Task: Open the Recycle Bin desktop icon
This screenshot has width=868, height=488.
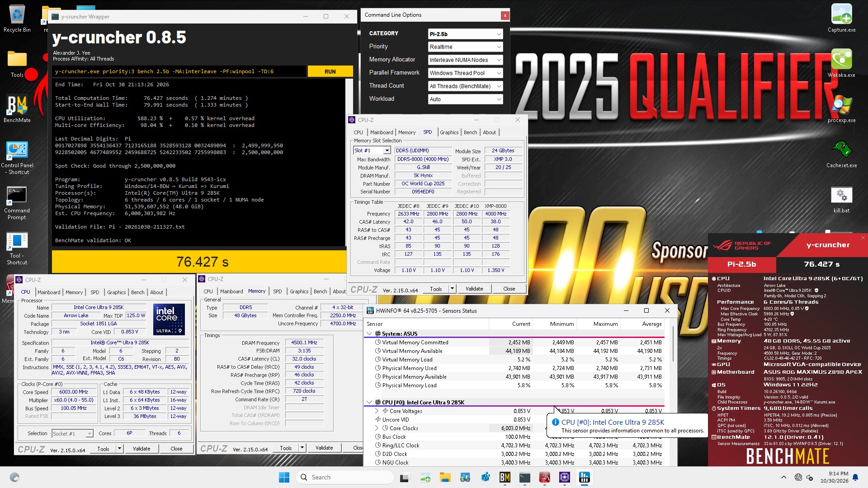Action: click(17, 19)
